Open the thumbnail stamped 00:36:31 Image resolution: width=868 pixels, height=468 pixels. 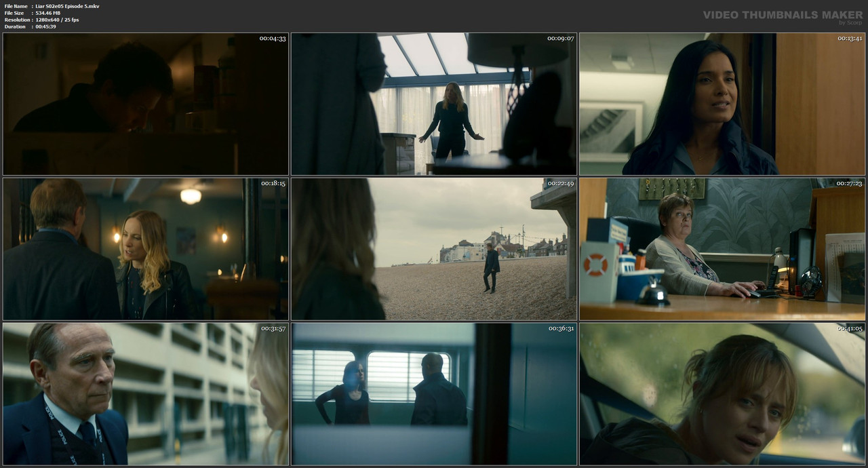click(x=434, y=393)
